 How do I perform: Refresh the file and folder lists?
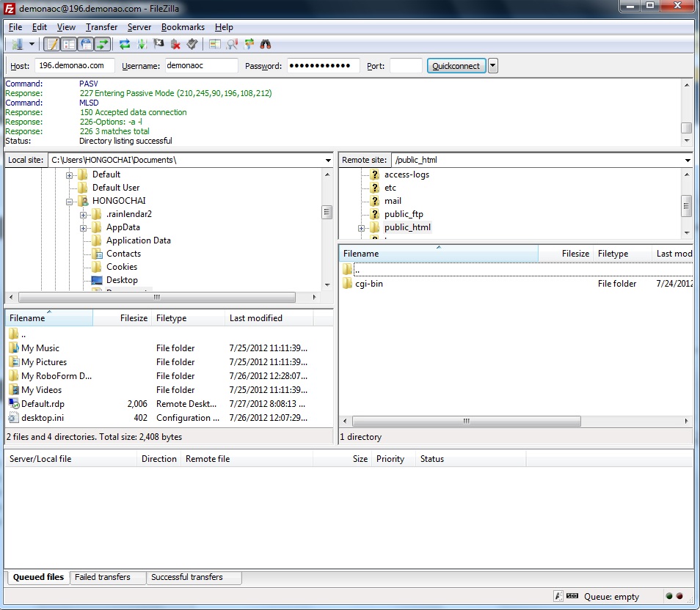point(125,44)
